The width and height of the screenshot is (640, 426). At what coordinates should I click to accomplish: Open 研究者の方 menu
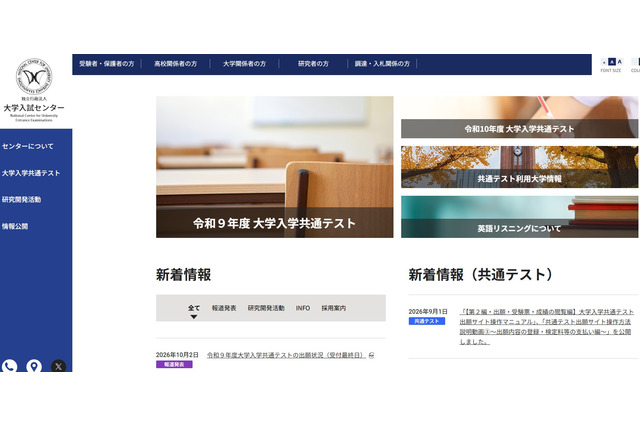[313, 64]
